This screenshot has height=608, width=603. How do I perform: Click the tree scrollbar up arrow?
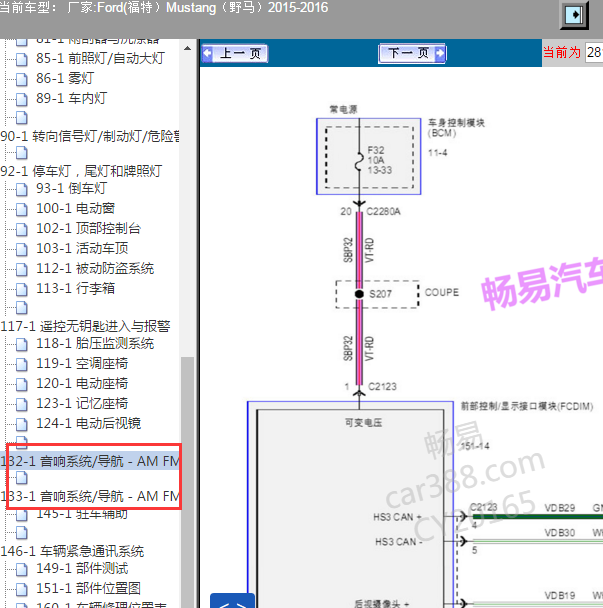click(x=187, y=48)
